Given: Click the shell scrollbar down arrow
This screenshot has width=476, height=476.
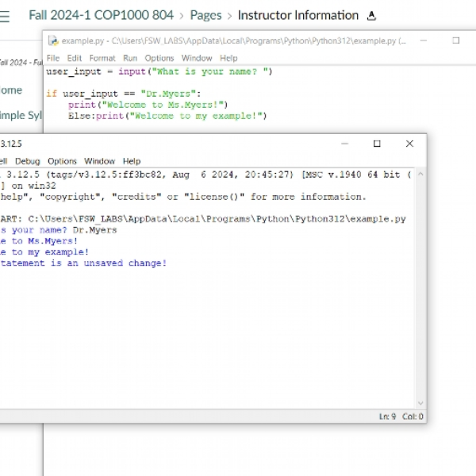Looking at the screenshot, I should coord(420,403).
